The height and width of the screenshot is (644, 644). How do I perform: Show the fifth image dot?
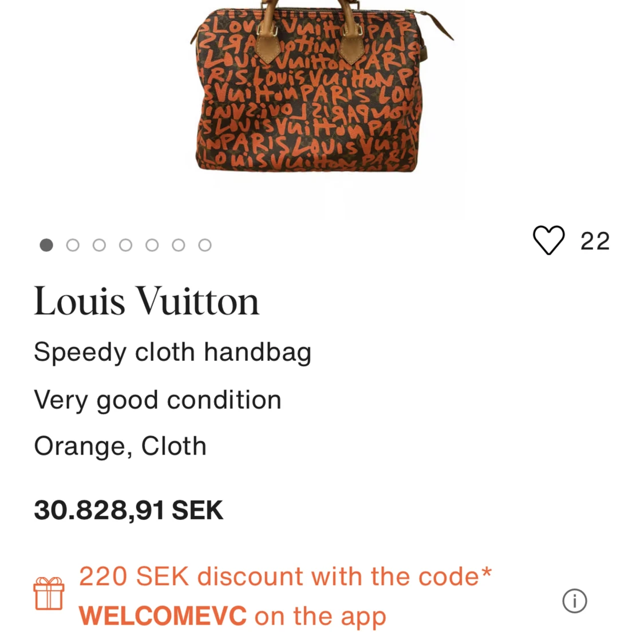pyautogui.click(x=152, y=245)
